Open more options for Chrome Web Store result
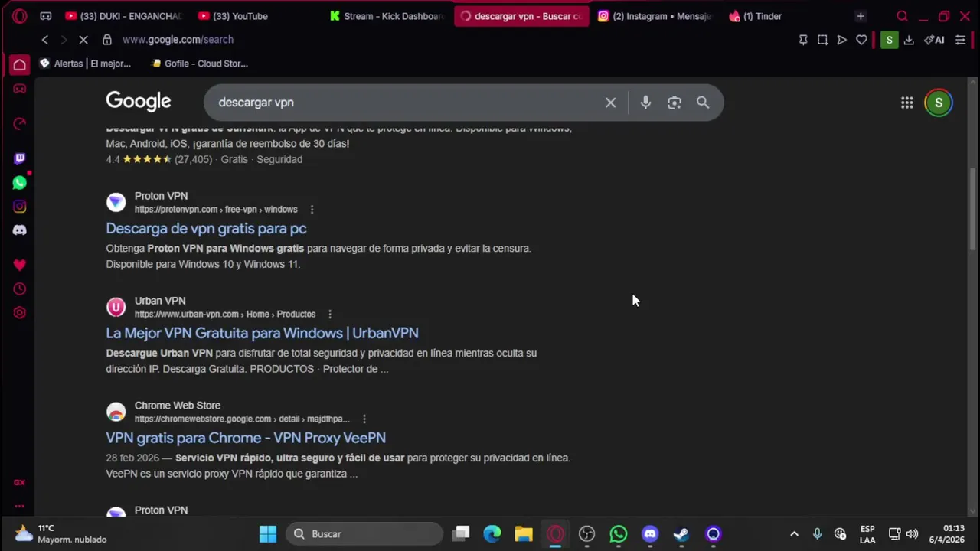The image size is (980, 551). 364,419
